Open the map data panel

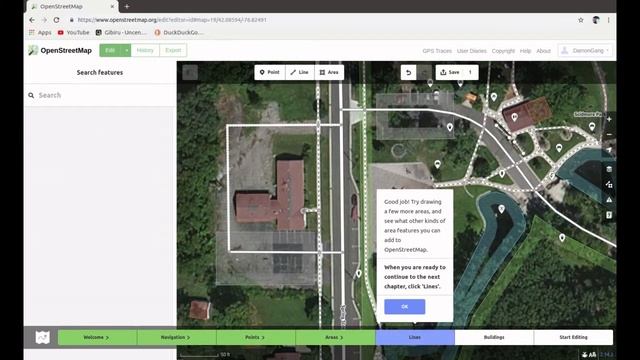pyautogui.click(x=609, y=184)
